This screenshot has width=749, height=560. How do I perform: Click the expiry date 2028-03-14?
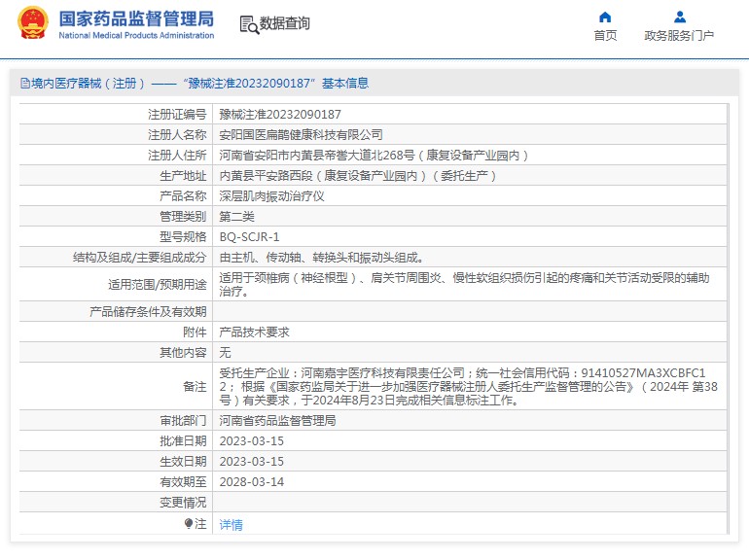[x=251, y=481]
